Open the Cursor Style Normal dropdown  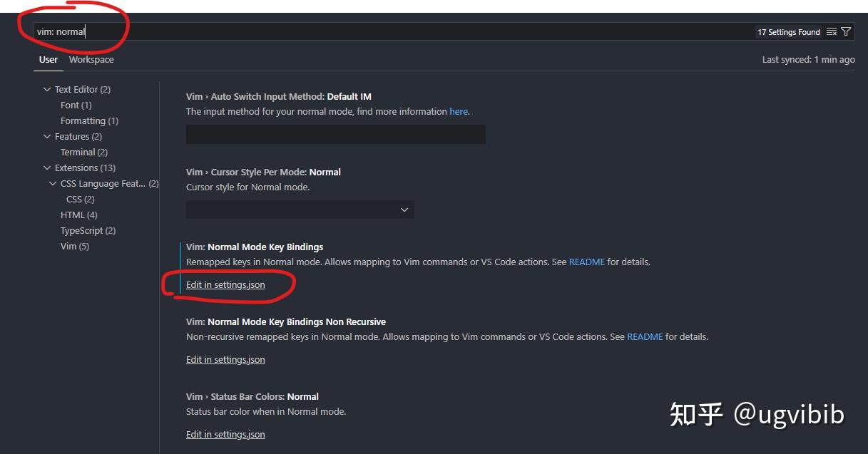pos(300,210)
